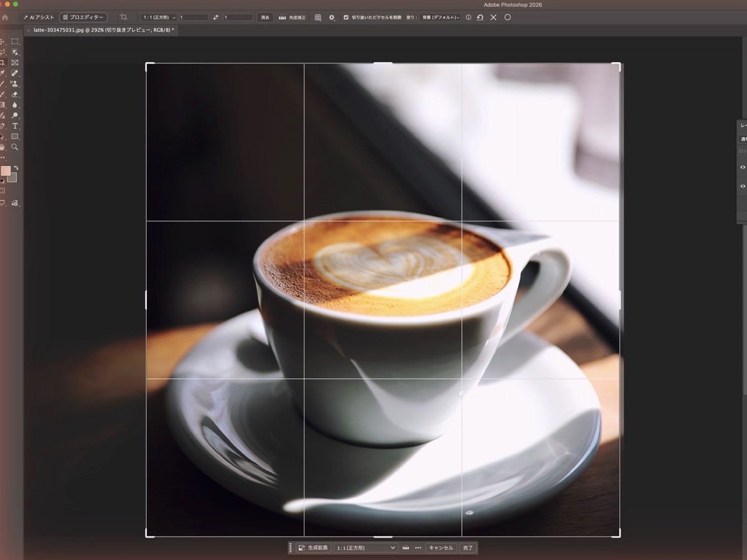Screen dimensions: 747x560
Task: Select the Spot Healing Brush tool
Action: tap(15, 73)
